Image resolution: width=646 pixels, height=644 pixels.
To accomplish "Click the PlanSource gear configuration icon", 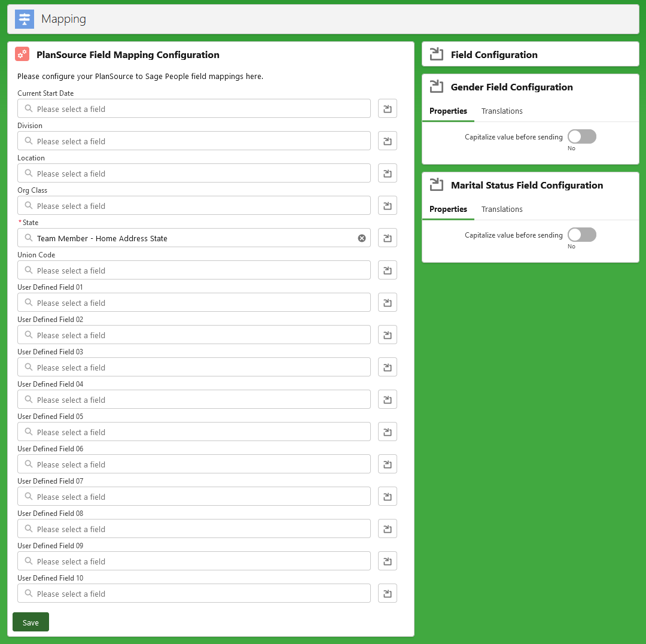I will [x=22, y=54].
